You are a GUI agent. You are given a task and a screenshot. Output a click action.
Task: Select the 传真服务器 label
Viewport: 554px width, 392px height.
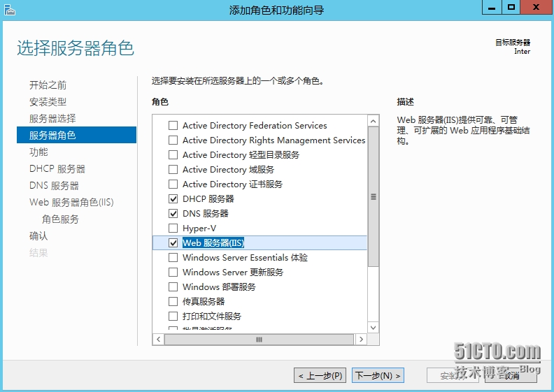(204, 302)
